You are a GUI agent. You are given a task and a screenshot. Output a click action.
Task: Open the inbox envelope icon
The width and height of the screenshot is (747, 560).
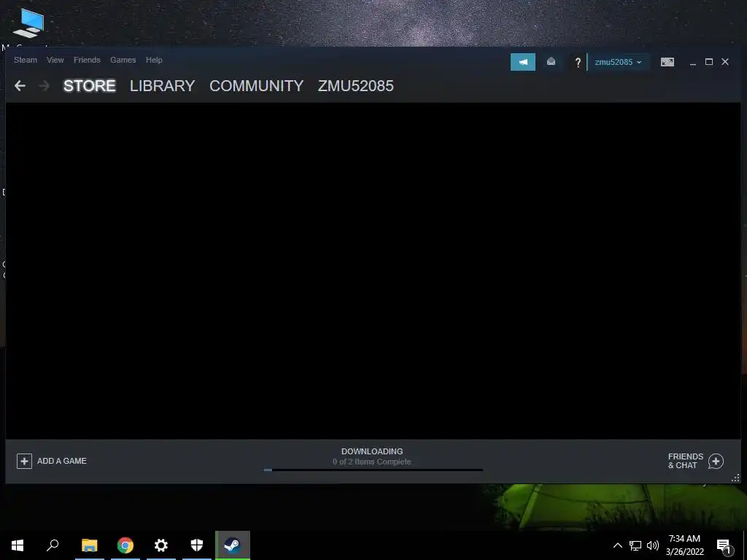[x=551, y=61]
